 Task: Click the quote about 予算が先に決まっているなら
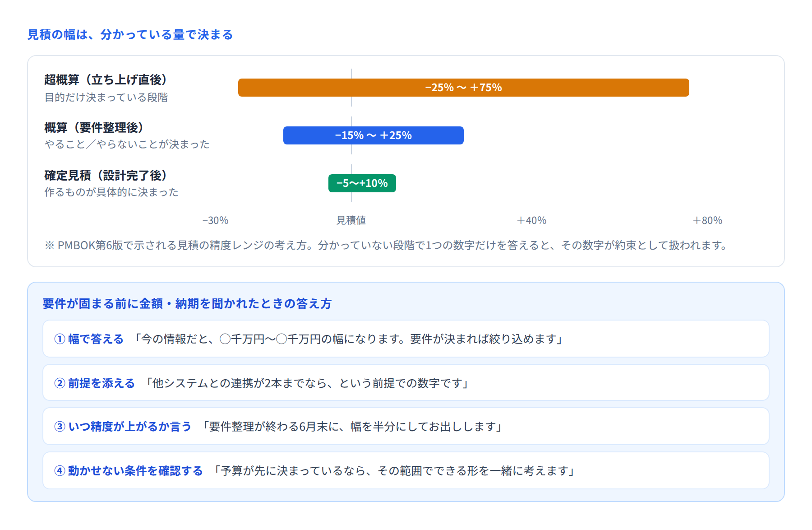394,471
